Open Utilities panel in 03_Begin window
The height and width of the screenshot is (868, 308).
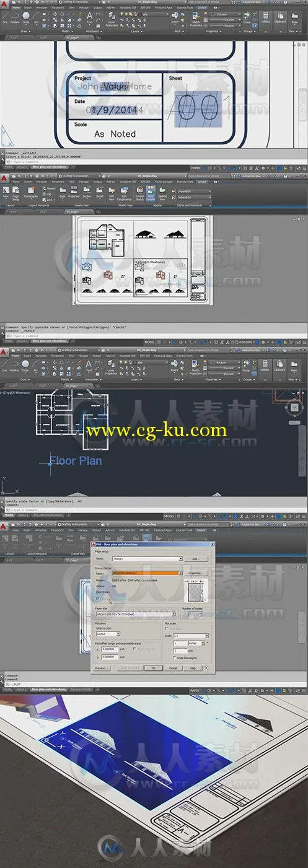265,19
